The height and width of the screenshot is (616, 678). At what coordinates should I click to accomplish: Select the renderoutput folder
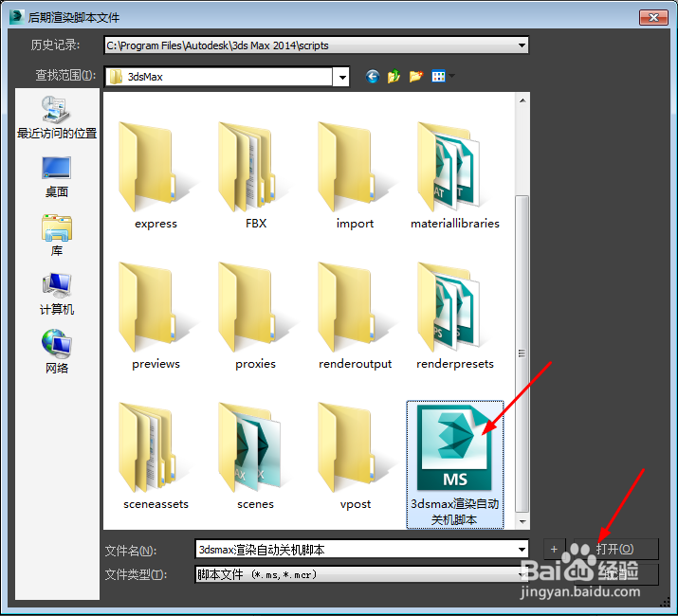[355, 316]
